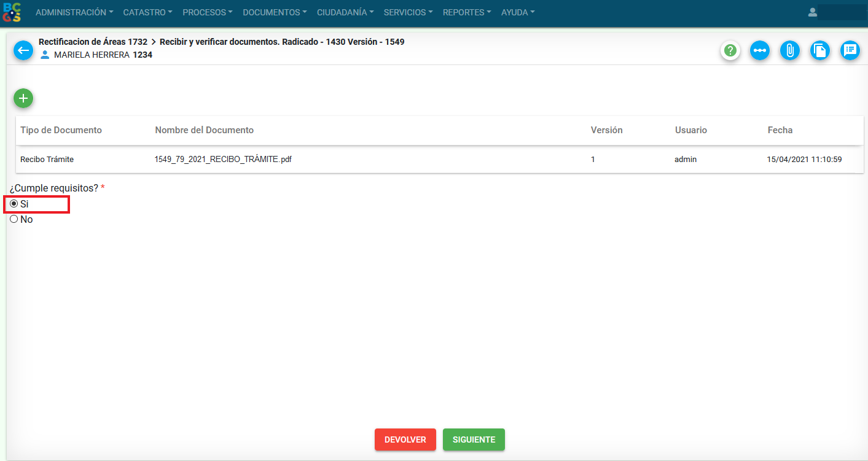Click the workflow three-dots icon
This screenshot has width=868, height=461.
760,50
